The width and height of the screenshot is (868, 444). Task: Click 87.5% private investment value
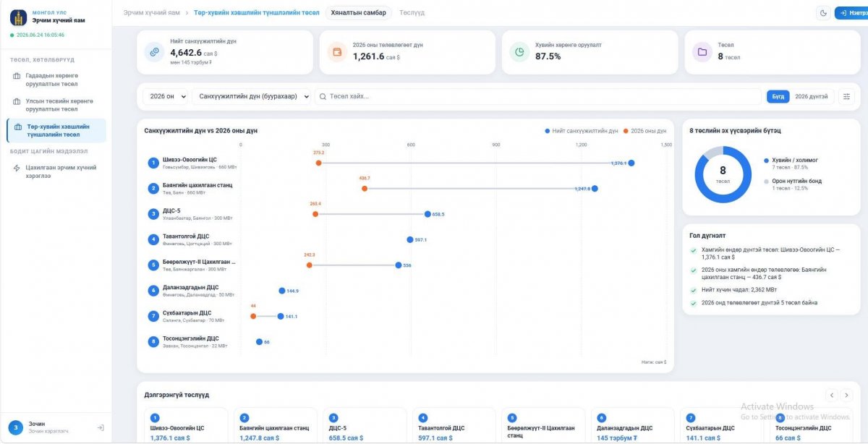click(548, 56)
